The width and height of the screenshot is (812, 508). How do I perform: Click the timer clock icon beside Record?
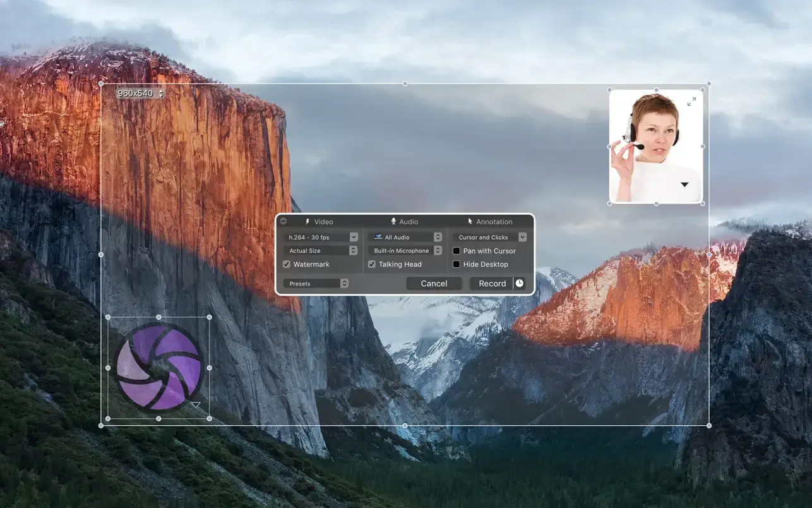(519, 284)
